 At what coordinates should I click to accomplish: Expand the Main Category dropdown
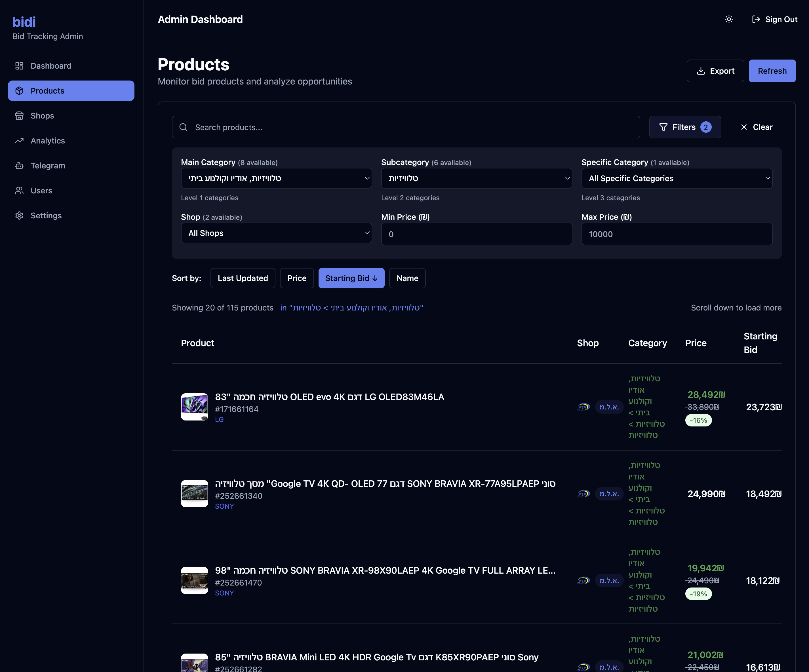coord(276,178)
